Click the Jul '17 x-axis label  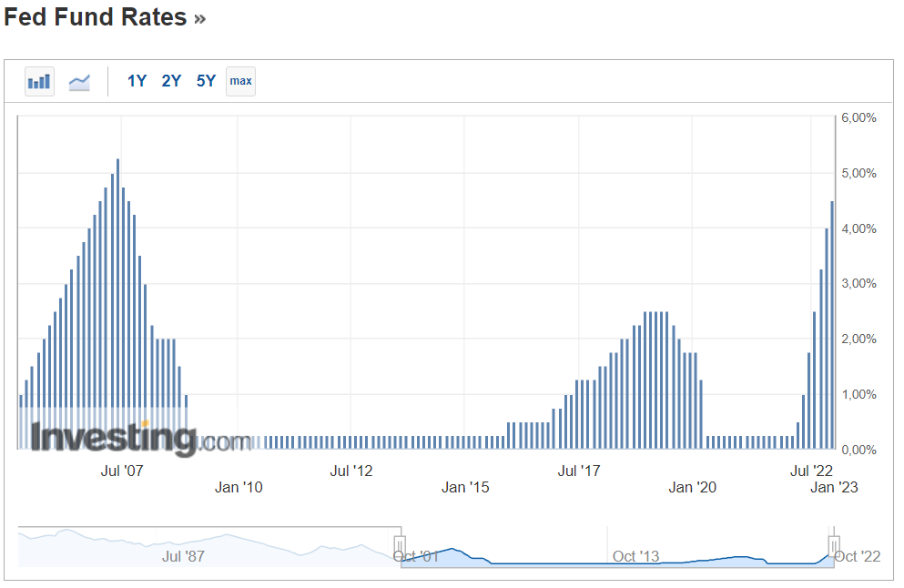click(579, 471)
